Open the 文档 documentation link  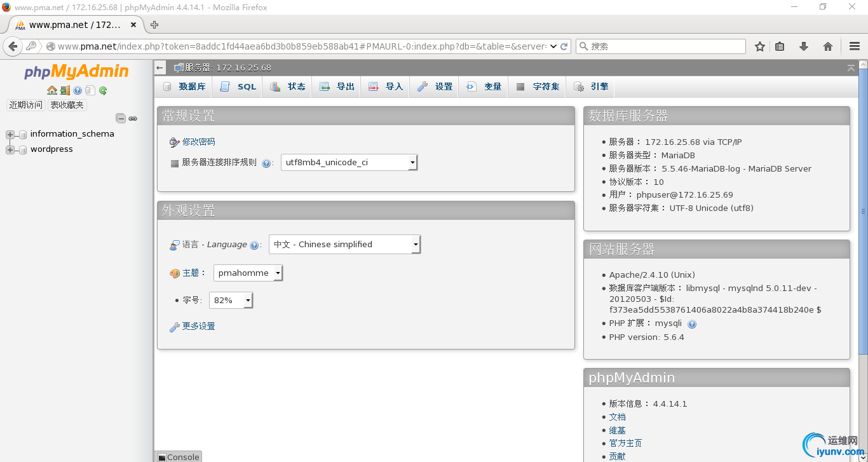click(x=618, y=418)
